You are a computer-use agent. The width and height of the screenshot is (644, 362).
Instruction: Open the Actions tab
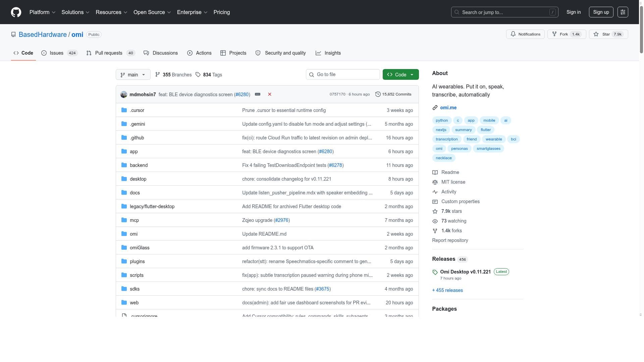tap(199, 53)
